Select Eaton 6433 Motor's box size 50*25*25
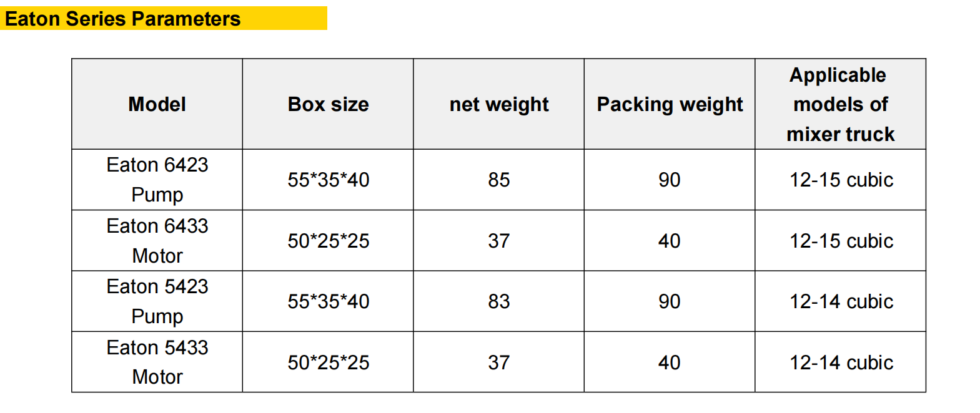 328,241
